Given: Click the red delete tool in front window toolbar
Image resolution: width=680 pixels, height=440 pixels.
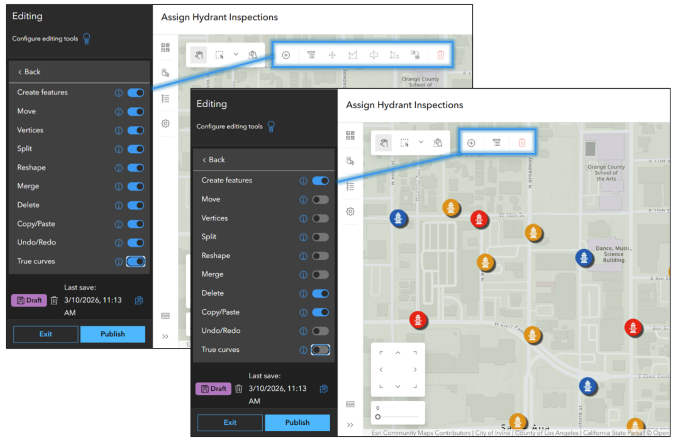Looking at the screenshot, I should (x=522, y=143).
